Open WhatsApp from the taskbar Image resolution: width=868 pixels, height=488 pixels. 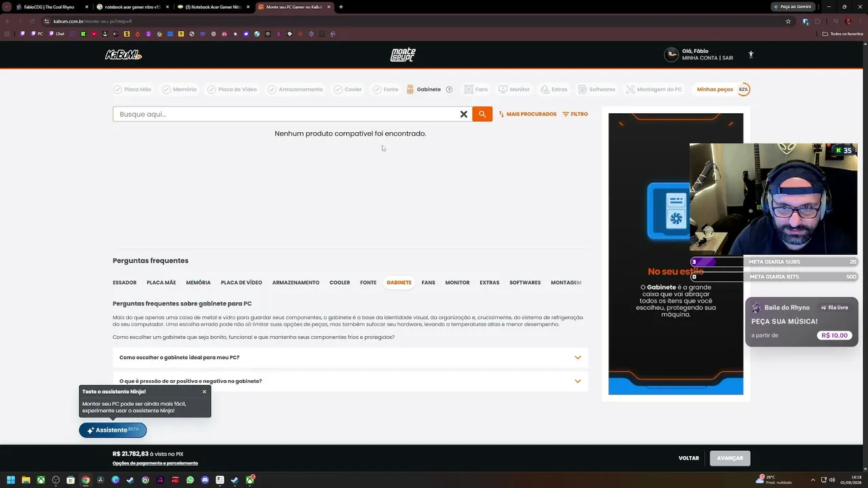coord(190,480)
